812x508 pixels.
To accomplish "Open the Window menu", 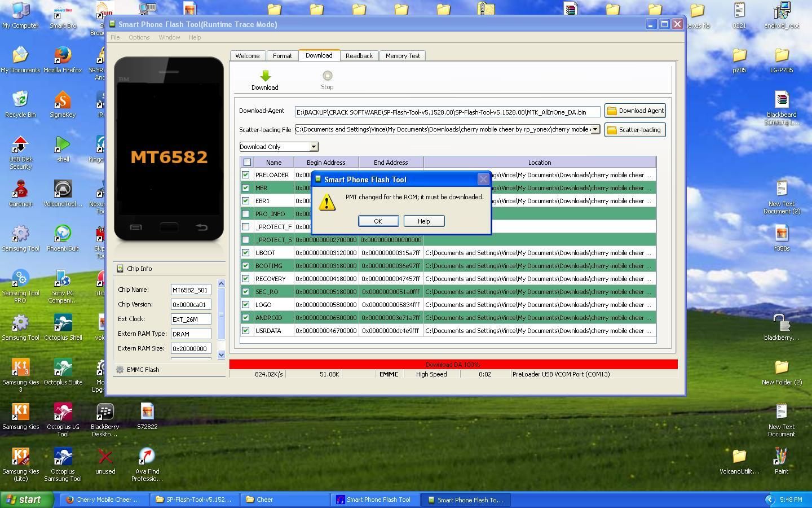I will click(169, 37).
